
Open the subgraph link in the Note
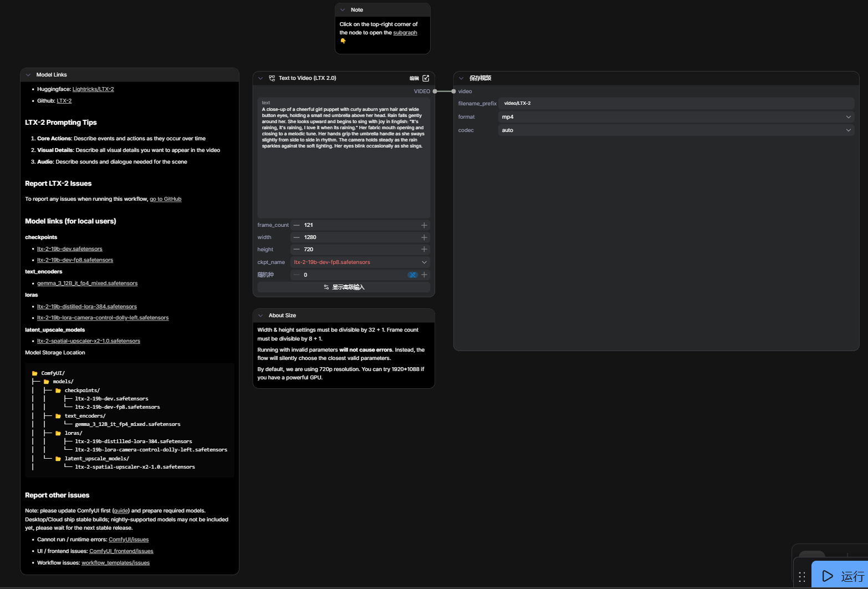click(405, 33)
